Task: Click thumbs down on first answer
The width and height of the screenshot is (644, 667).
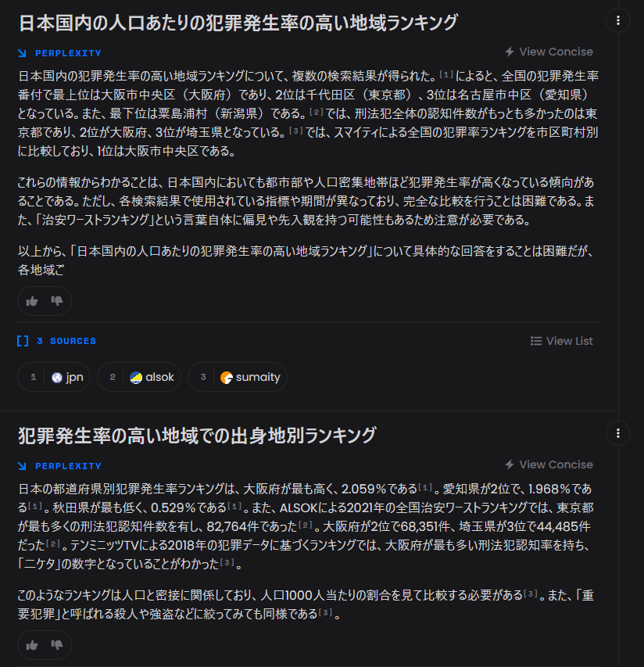Action: click(57, 301)
